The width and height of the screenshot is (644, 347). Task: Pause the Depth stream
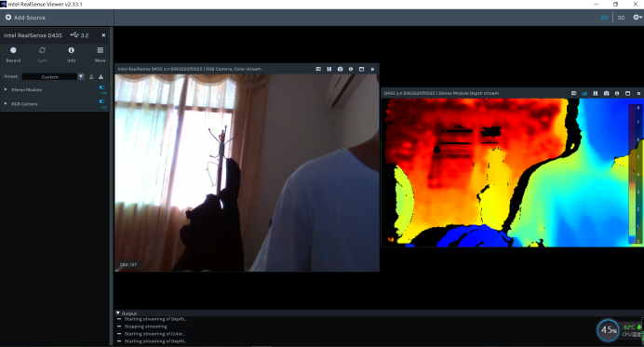(x=595, y=93)
